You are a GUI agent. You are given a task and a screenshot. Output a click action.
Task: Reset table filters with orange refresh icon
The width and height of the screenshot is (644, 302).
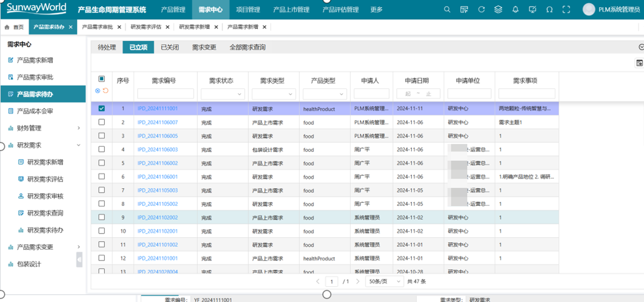(x=106, y=91)
